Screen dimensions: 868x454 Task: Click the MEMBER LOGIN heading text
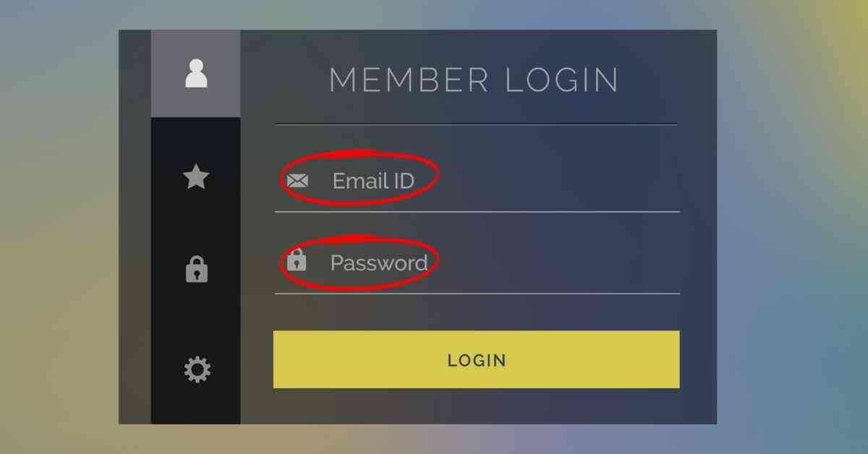point(475,80)
